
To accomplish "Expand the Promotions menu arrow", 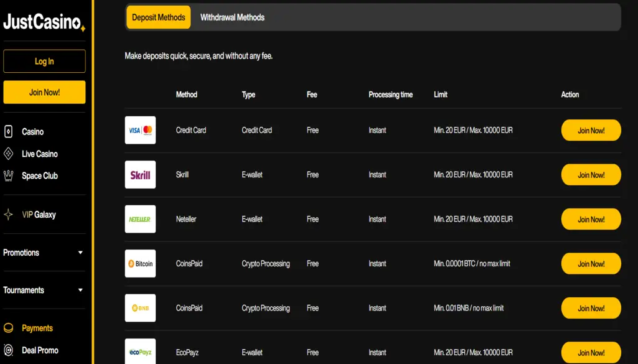I will (x=80, y=253).
